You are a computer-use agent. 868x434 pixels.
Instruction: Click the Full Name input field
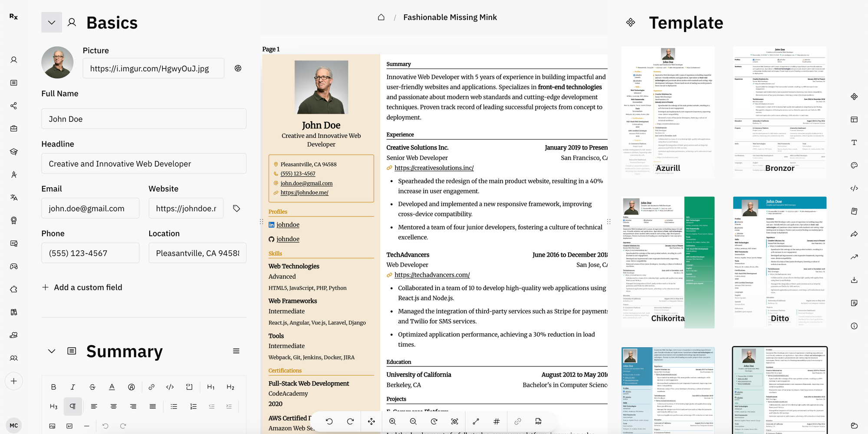[x=144, y=119]
